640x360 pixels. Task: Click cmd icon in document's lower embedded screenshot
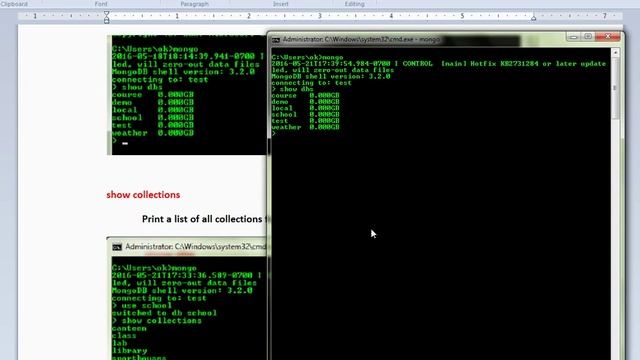(x=117, y=247)
